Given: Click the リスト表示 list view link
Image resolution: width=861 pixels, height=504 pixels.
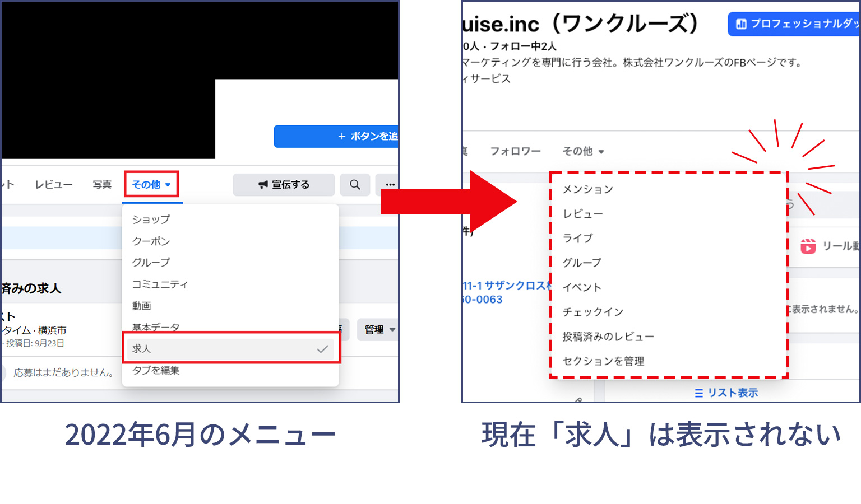Looking at the screenshot, I should (x=726, y=393).
